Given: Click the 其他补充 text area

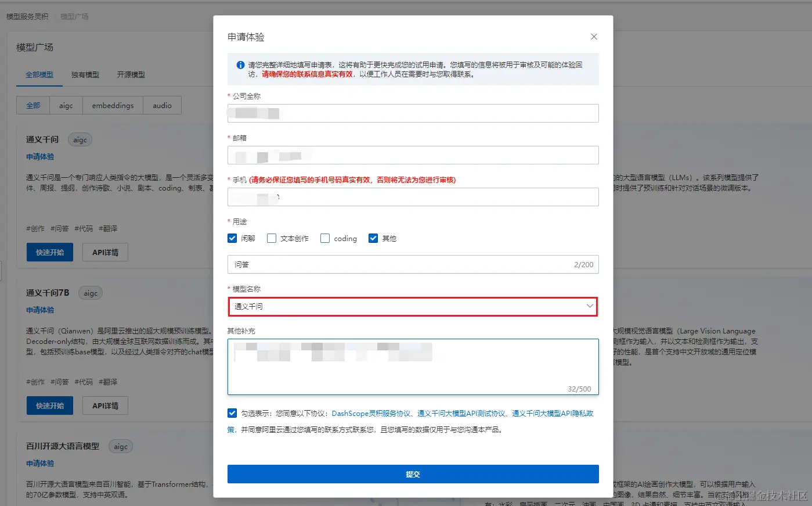Looking at the screenshot, I should [413, 367].
